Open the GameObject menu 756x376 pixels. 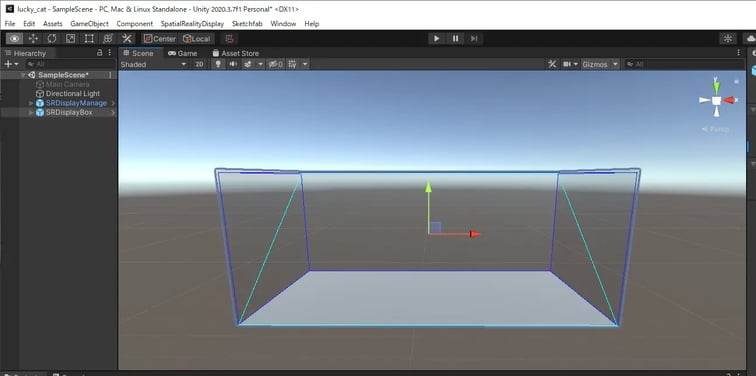89,24
